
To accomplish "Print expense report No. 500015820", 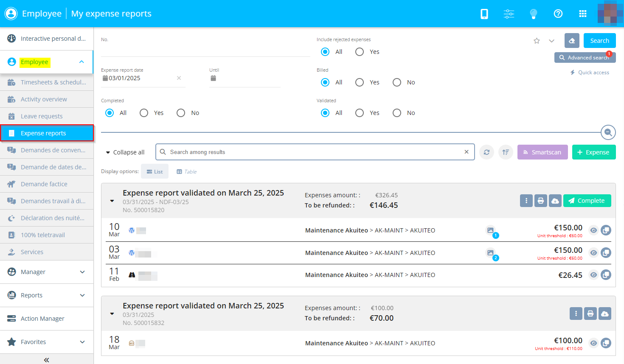I will 541,201.
